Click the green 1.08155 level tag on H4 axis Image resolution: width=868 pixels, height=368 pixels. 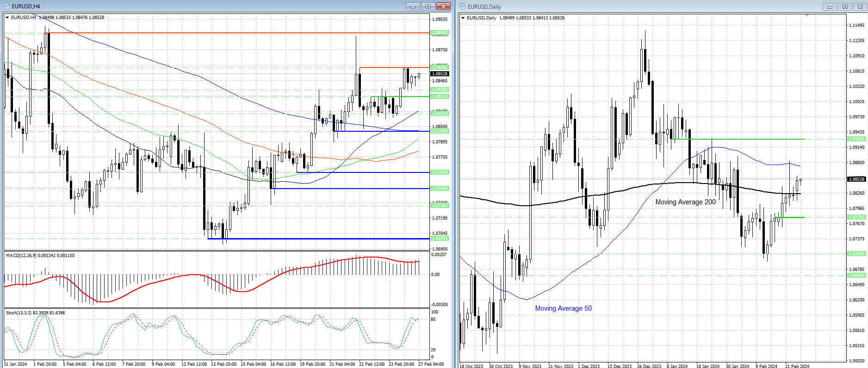tap(440, 114)
